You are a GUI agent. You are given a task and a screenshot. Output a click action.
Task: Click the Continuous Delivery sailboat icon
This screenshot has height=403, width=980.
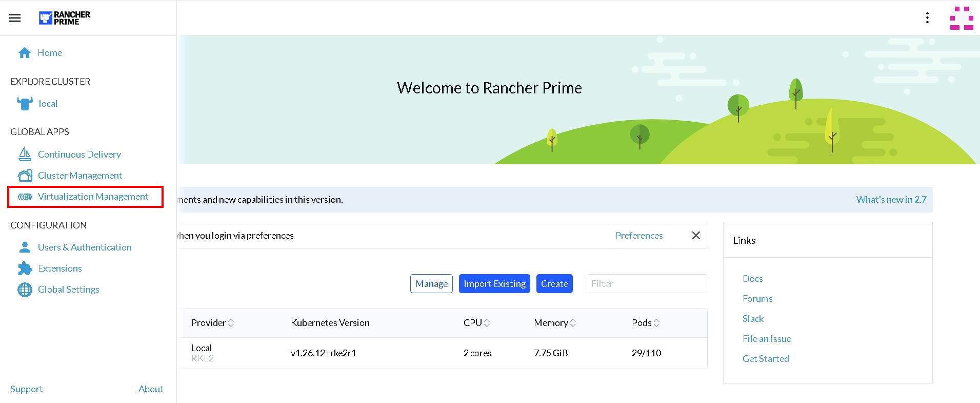(x=25, y=154)
